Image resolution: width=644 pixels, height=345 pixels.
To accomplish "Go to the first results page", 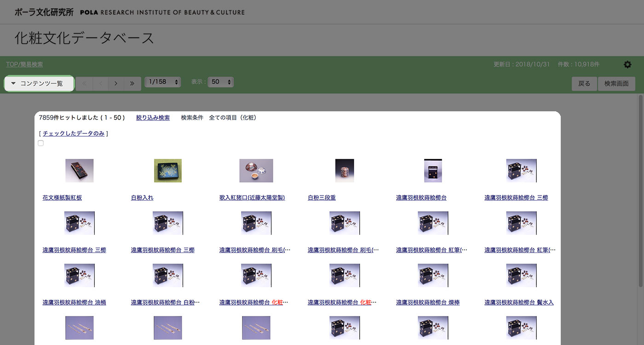I will click(x=84, y=83).
